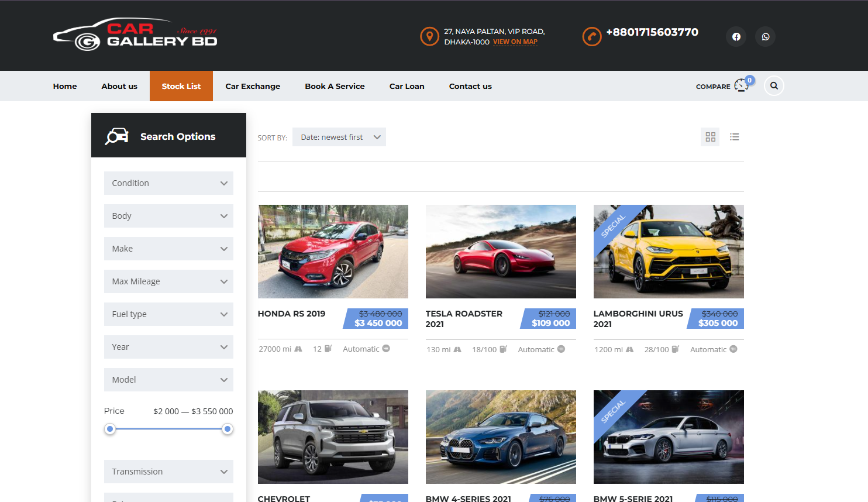The height and width of the screenshot is (502, 868).
Task: Click transmission icon for Lamborghini Urus
Action: pos(733,349)
